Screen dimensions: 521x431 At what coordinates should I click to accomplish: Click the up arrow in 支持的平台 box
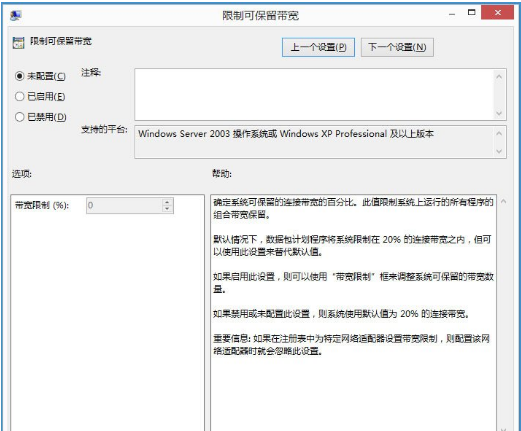point(499,134)
